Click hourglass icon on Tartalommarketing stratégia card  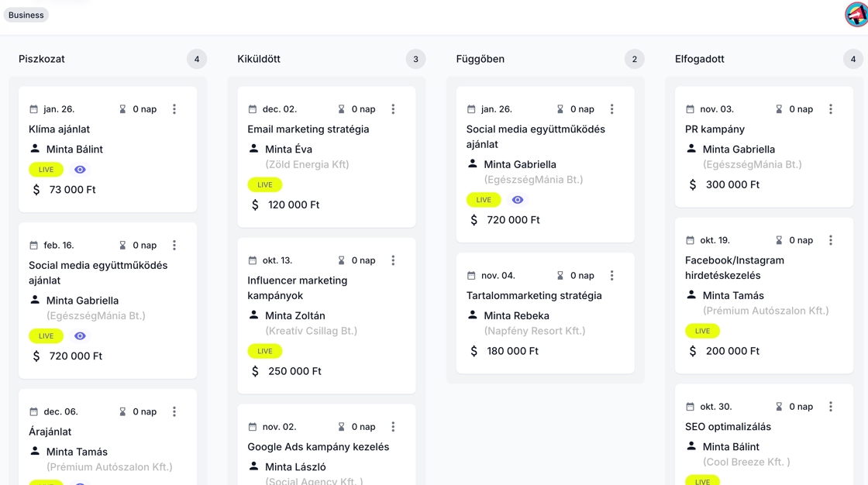tap(560, 276)
